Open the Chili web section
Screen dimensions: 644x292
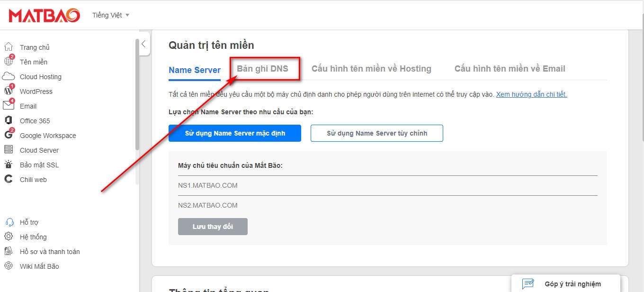coord(33,179)
